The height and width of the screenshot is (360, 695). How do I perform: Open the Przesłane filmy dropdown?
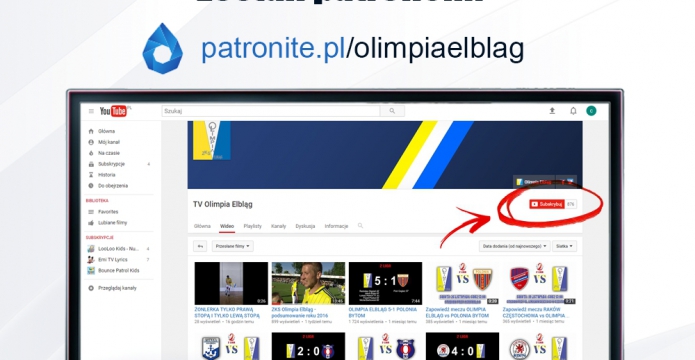click(233, 246)
